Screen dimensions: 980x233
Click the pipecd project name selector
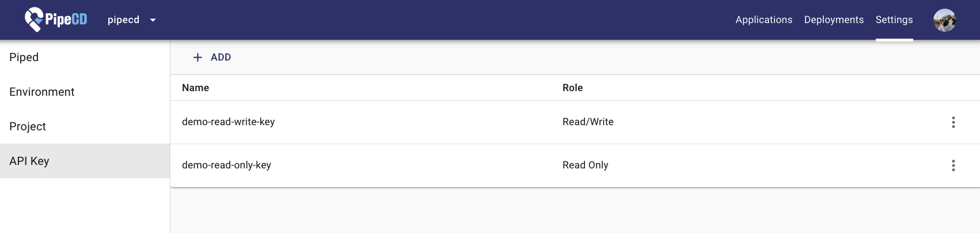tap(124, 20)
